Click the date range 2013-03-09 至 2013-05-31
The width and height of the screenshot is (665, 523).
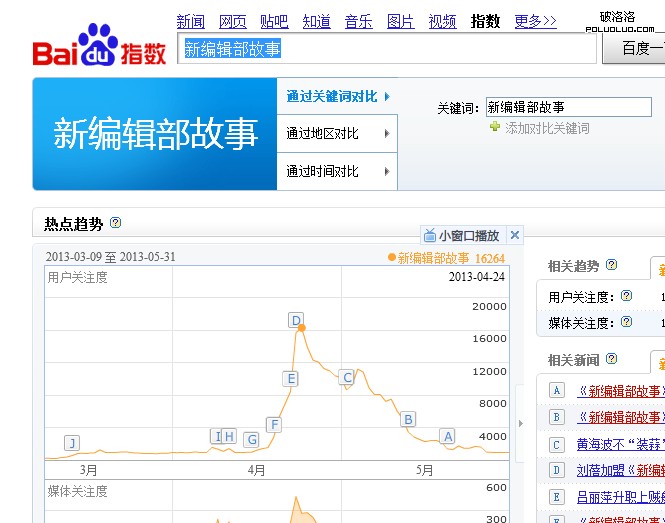coord(110,257)
